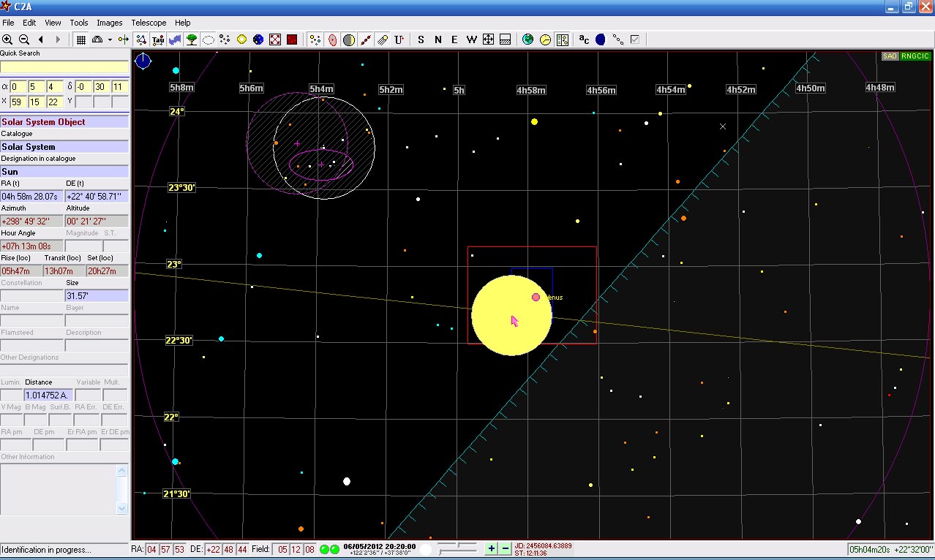Open the Tools menu
Screen dimensions: 935x560
point(78,23)
